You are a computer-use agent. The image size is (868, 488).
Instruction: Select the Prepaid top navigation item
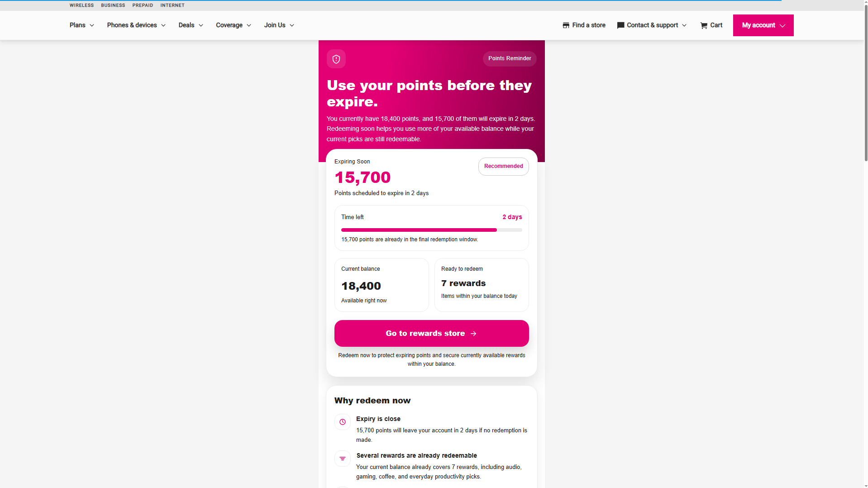point(143,5)
